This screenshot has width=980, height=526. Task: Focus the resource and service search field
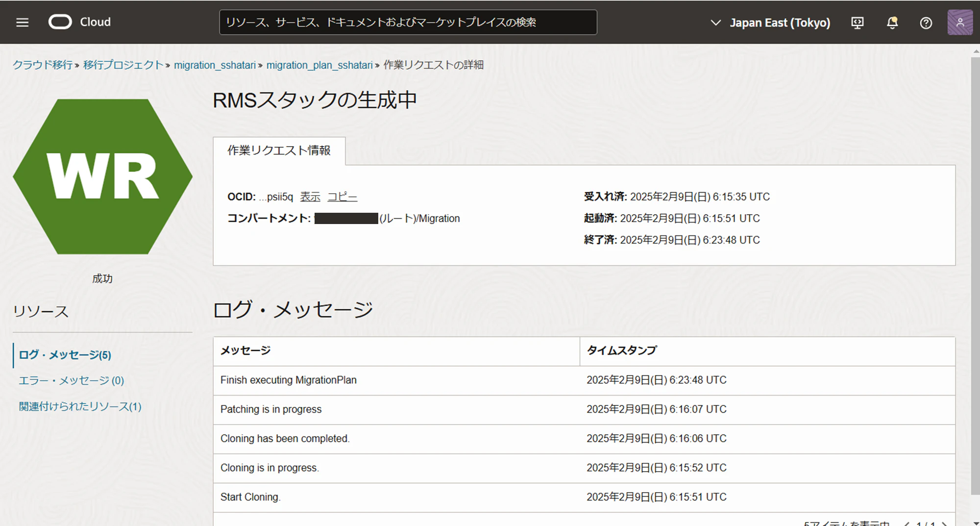408,22
